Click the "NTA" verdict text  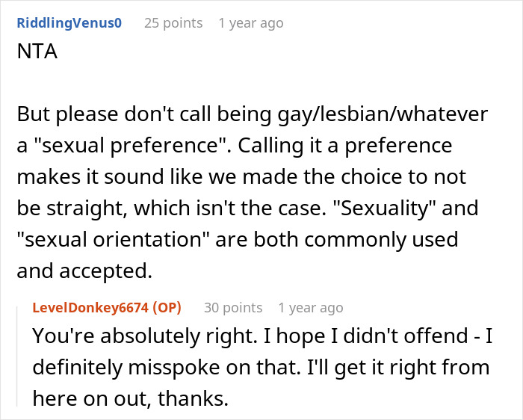[x=37, y=55]
